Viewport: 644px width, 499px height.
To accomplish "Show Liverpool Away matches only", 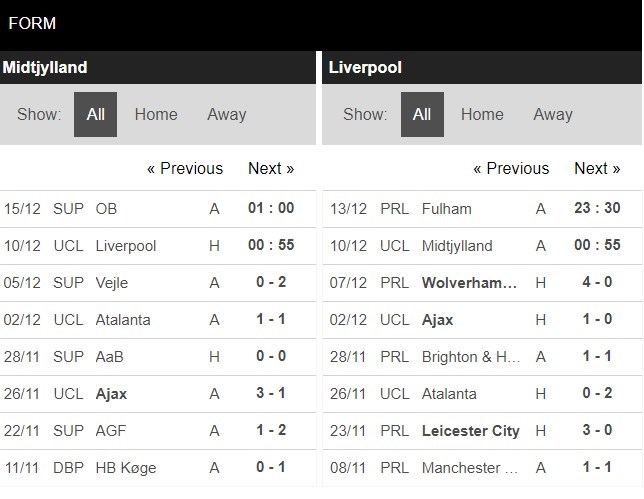I will coord(553,114).
